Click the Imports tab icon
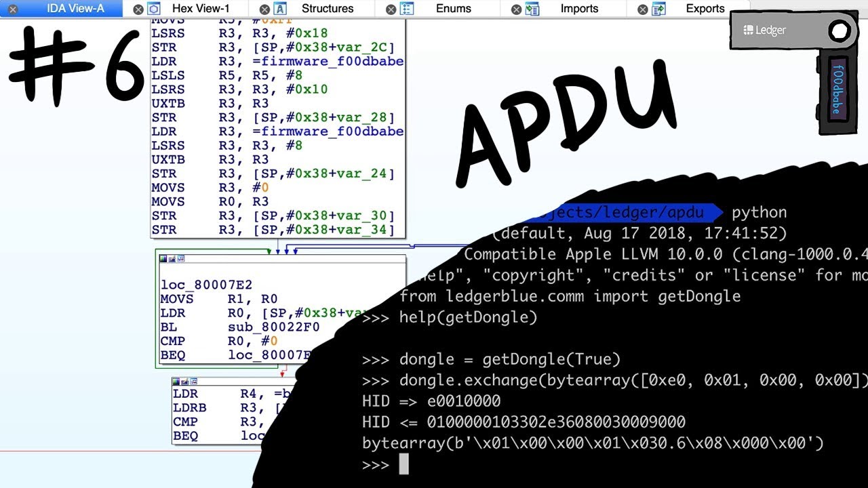 [532, 9]
